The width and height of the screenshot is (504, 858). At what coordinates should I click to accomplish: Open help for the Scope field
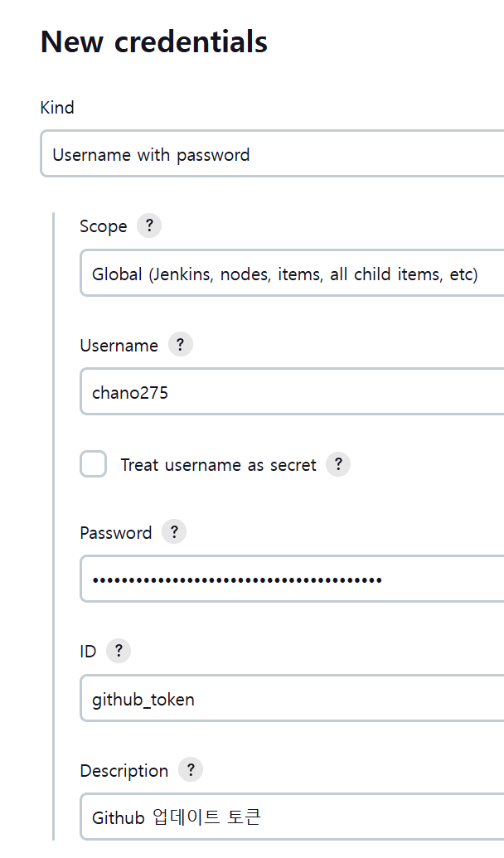coord(149,225)
